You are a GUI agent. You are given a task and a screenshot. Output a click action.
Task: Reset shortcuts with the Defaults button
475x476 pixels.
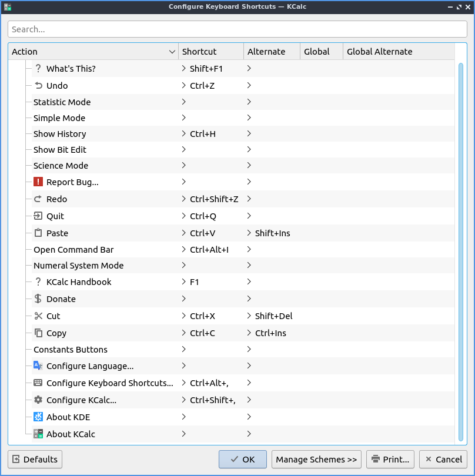coord(35,460)
